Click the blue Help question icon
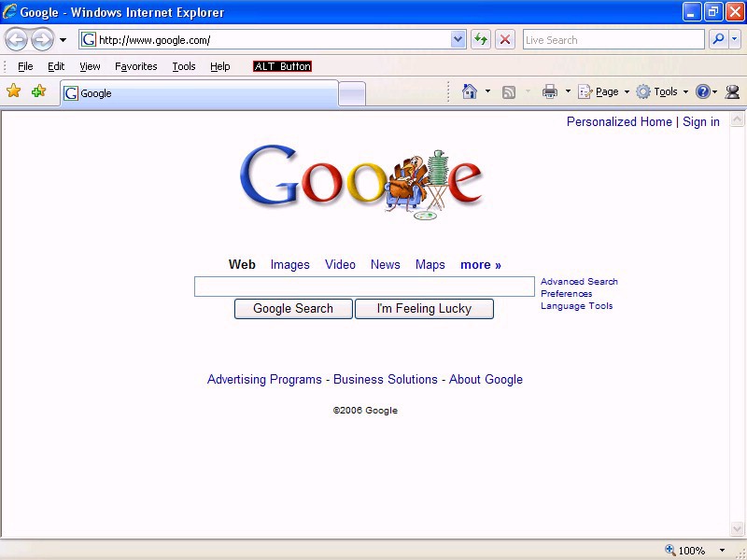This screenshot has width=747, height=560. (703, 91)
